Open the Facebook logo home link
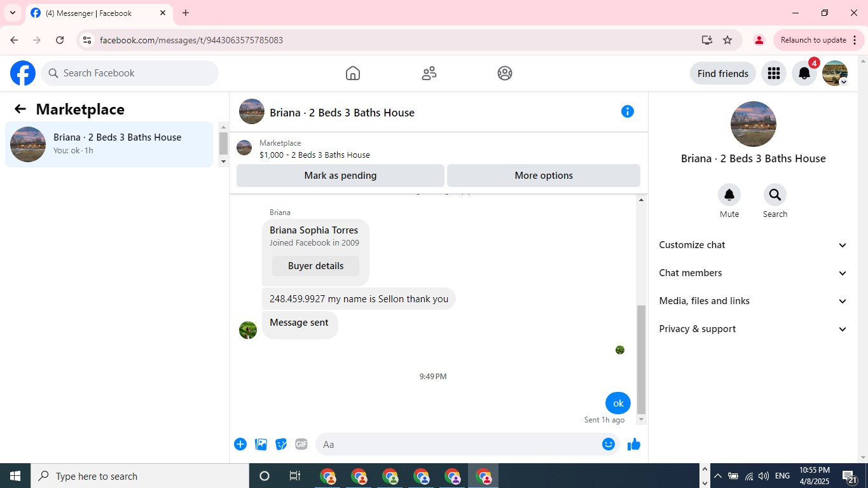Image resolution: width=868 pixels, height=488 pixels. [23, 73]
